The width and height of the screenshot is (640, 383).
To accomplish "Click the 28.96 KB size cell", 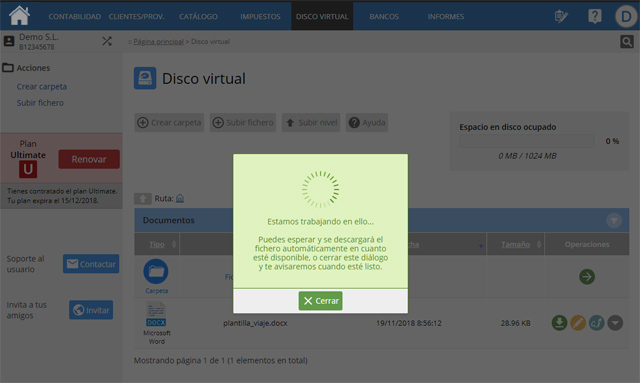I will (x=516, y=323).
